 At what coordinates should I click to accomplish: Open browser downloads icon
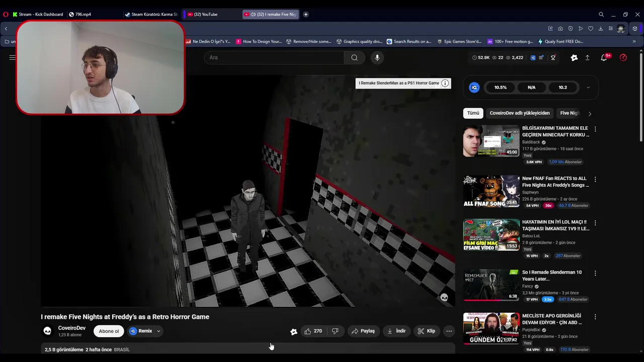point(601,29)
